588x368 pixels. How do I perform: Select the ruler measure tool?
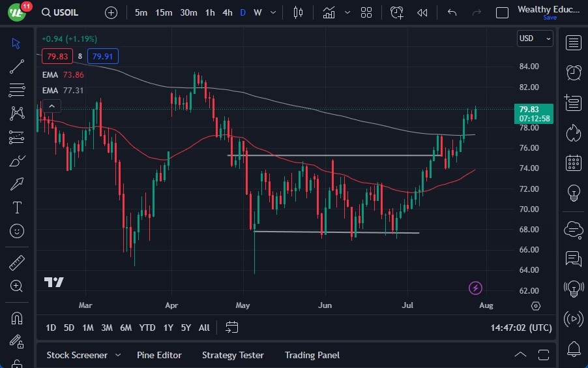tap(17, 263)
